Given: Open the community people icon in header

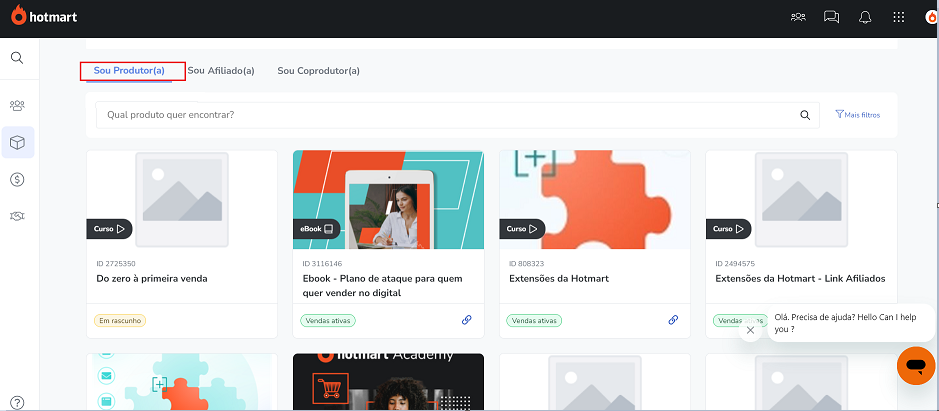Looking at the screenshot, I should [798, 17].
